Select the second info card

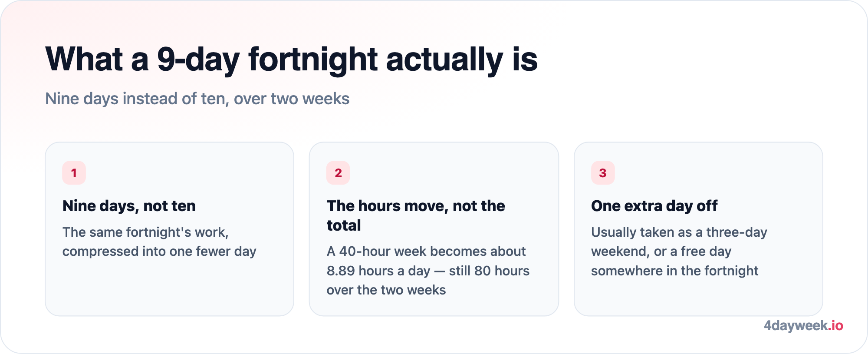(434, 229)
